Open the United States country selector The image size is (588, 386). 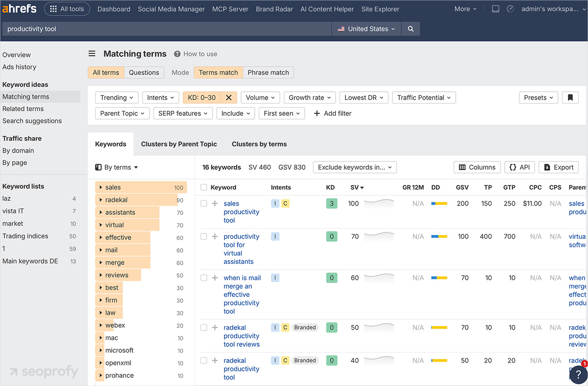point(366,29)
